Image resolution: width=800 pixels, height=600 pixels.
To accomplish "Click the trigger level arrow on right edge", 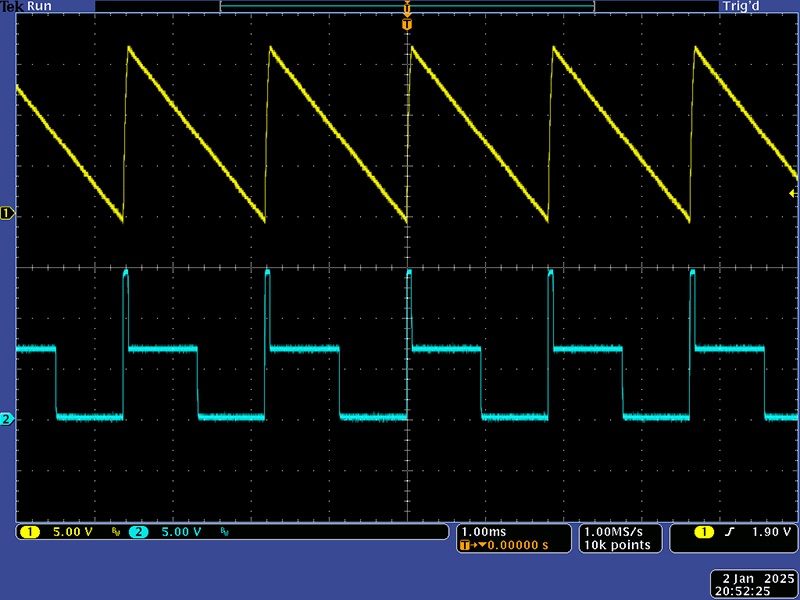I will (x=792, y=193).
